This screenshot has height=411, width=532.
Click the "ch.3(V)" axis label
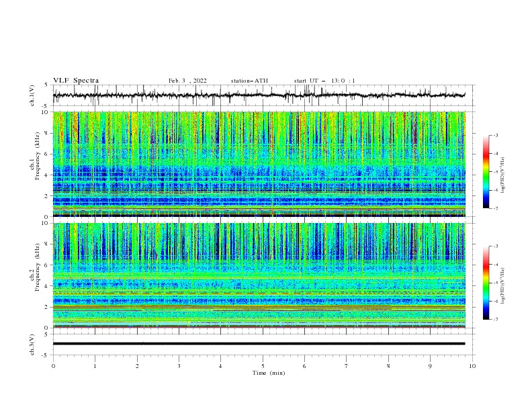tap(32, 345)
